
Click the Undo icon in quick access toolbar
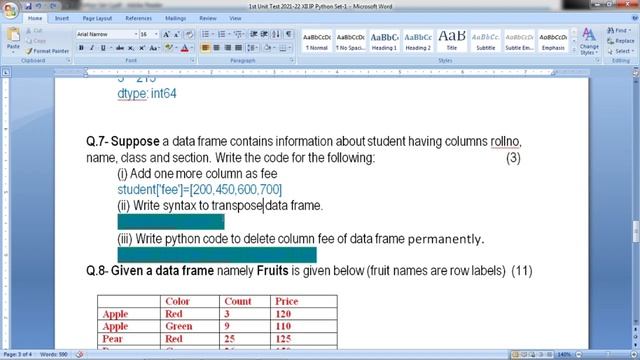[x=39, y=6]
